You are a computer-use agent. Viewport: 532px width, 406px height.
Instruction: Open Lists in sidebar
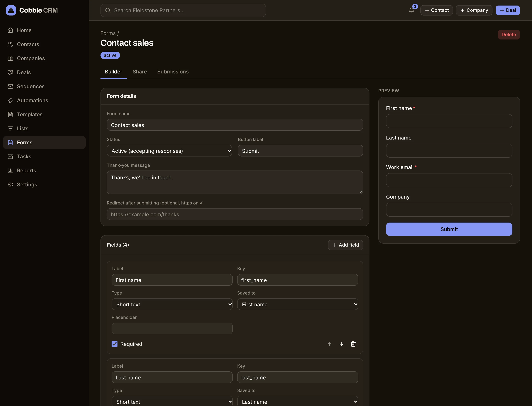(44, 128)
